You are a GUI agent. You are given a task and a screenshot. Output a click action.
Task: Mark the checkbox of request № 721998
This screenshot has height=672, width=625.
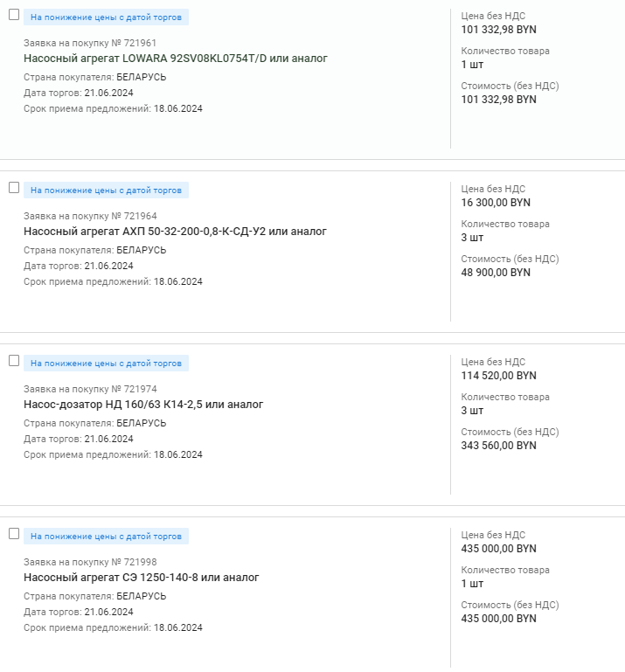click(x=14, y=534)
